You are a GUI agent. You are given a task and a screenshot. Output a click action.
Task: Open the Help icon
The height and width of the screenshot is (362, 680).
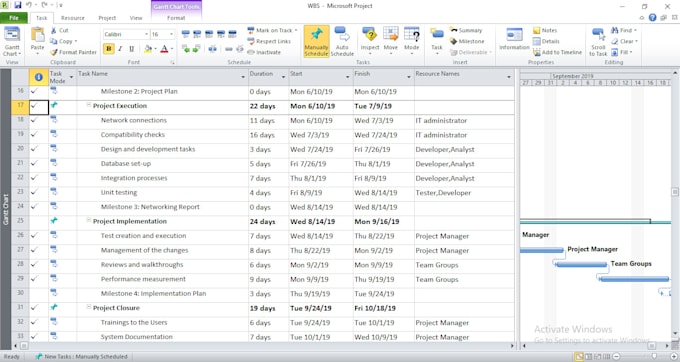[x=652, y=18]
